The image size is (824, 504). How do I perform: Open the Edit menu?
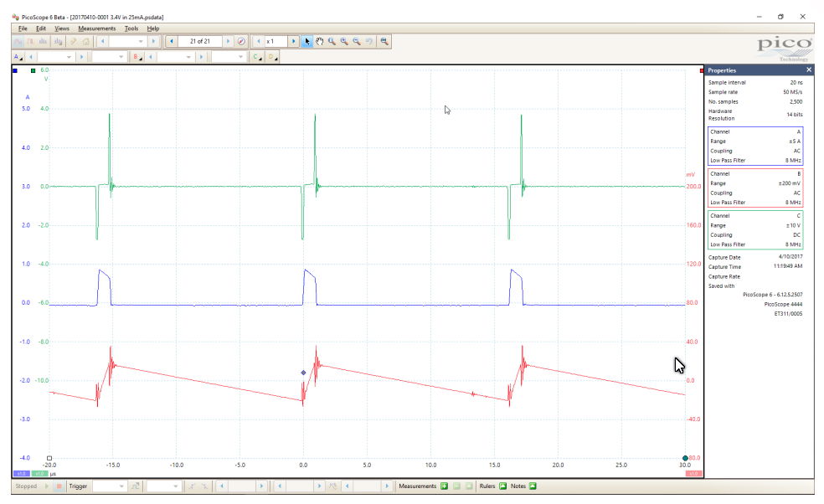[41, 28]
